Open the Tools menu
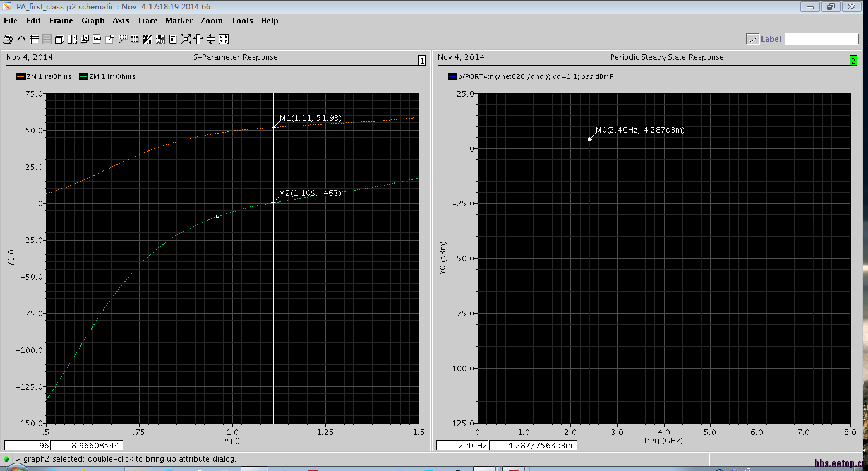Image resolution: width=868 pixels, height=471 pixels. [x=242, y=21]
